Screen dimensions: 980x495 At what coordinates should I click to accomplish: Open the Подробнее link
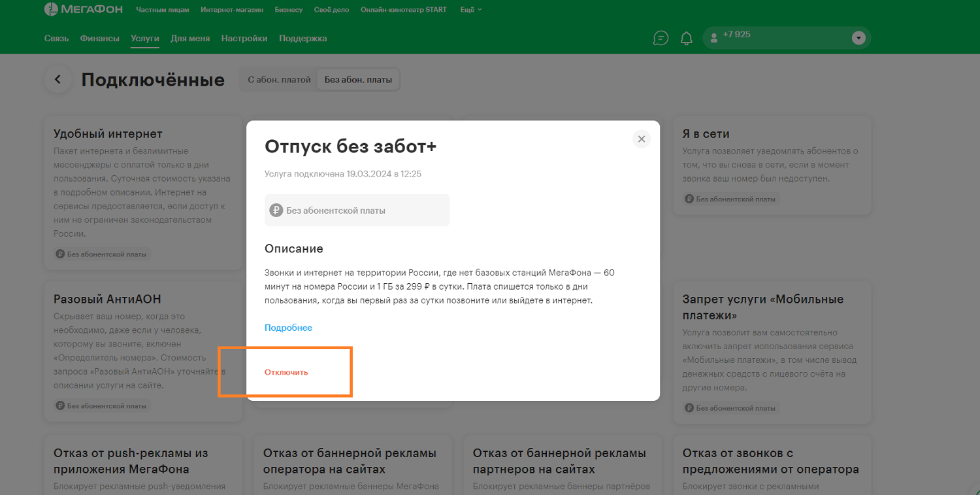288,328
